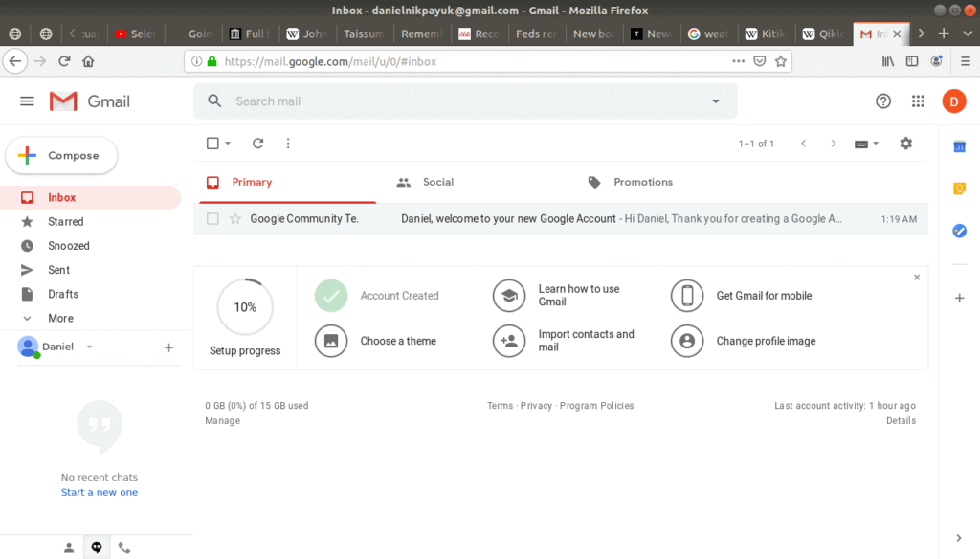This screenshot has width=980, height=559.
Task: Open the Gmail Support help icon
Action: tap(883, 101)
